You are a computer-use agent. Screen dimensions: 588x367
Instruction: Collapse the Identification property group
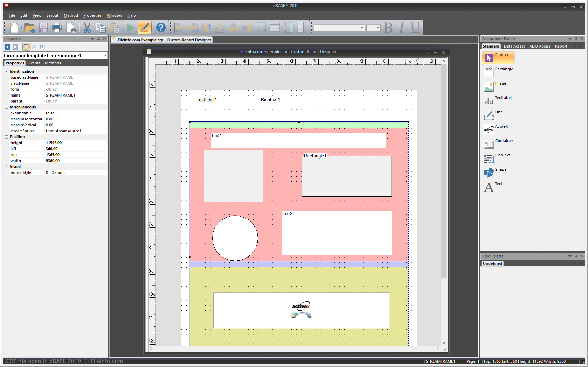[6, 71]
